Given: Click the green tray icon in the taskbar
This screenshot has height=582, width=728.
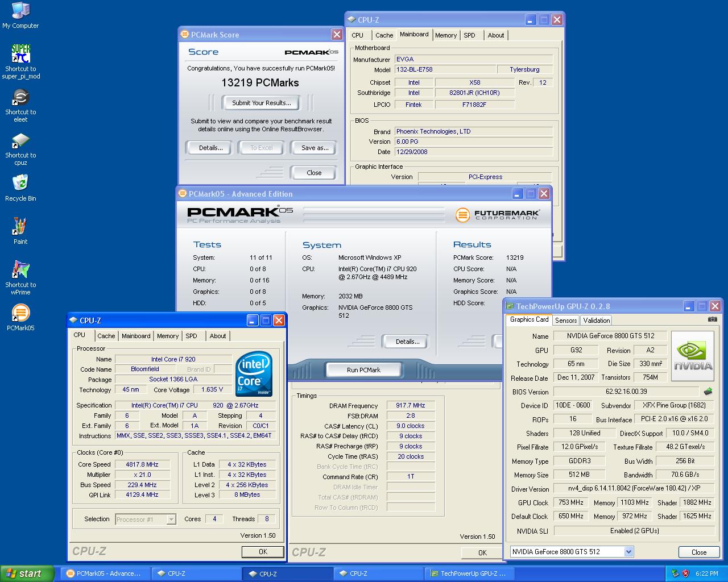Looking at the screenshot, I should tap(675, 574).
